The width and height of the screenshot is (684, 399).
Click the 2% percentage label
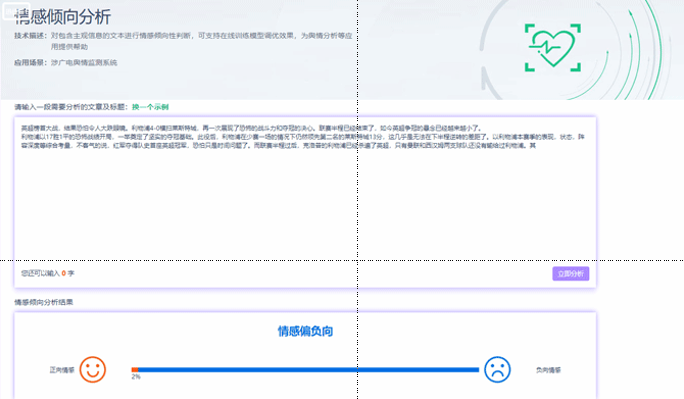pyautogui.click(x=136, y=377)
